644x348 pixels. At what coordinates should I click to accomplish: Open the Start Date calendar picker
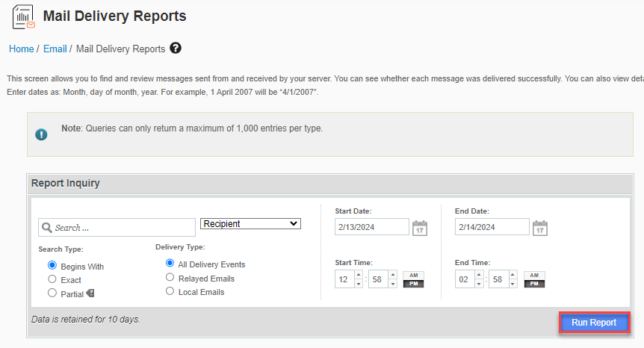coord(420,228)
